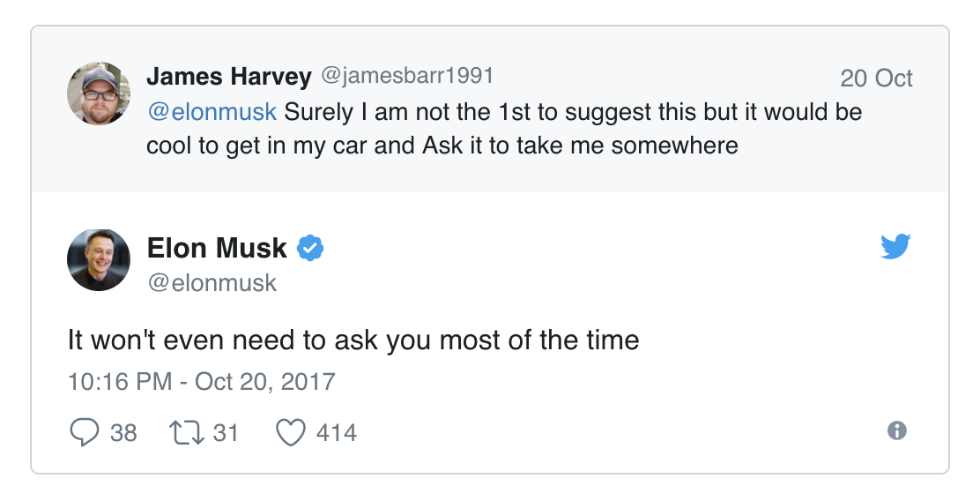Click the "It won't even need to ask" tweet text
This screenshot has height=501, width=980.
353,340
